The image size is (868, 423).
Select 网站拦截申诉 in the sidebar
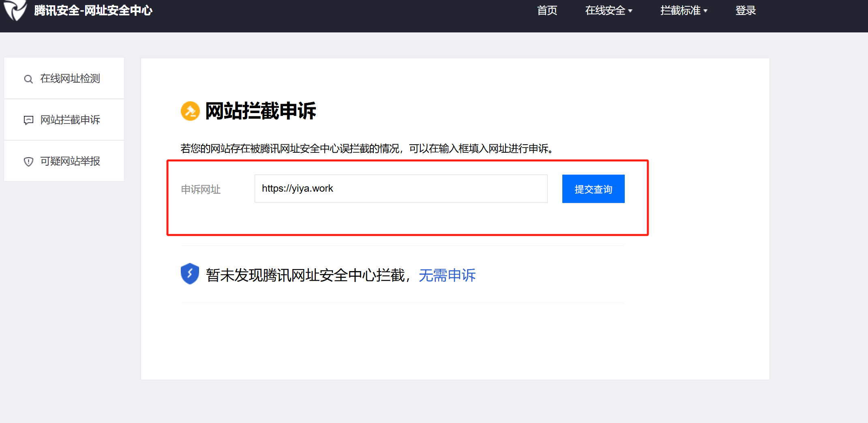coord(64,120)
